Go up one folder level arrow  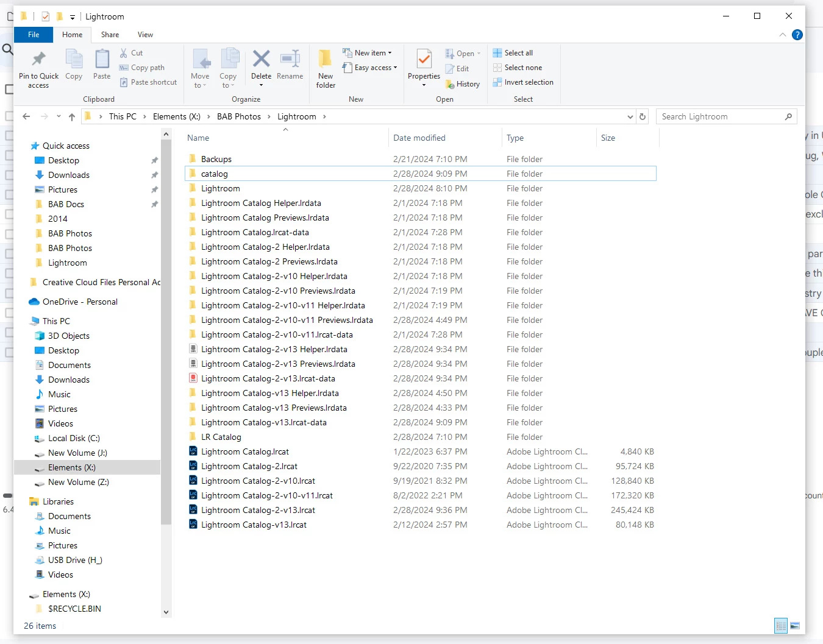tap(72, 116)
